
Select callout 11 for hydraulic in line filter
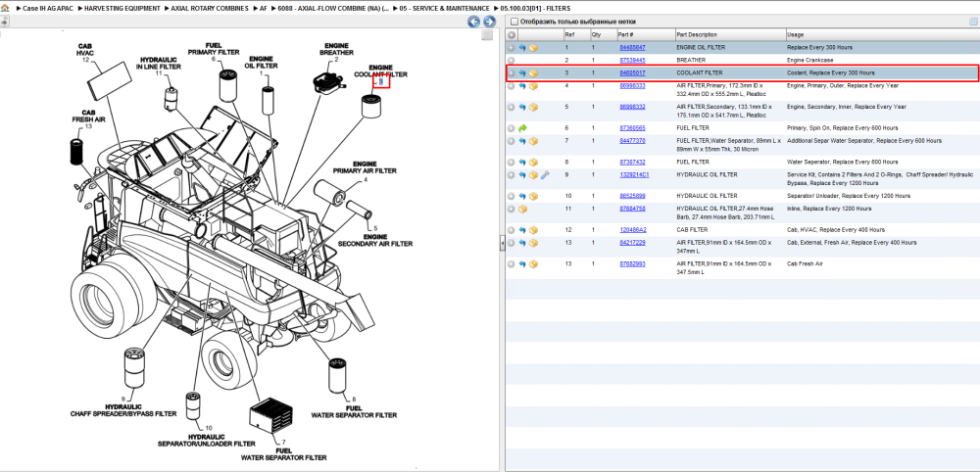(159, 73)
